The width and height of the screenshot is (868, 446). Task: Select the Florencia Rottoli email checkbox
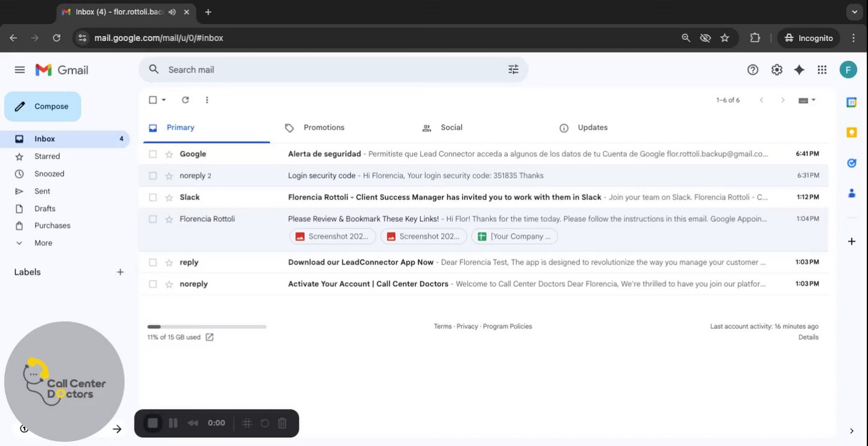click(153, 219)
